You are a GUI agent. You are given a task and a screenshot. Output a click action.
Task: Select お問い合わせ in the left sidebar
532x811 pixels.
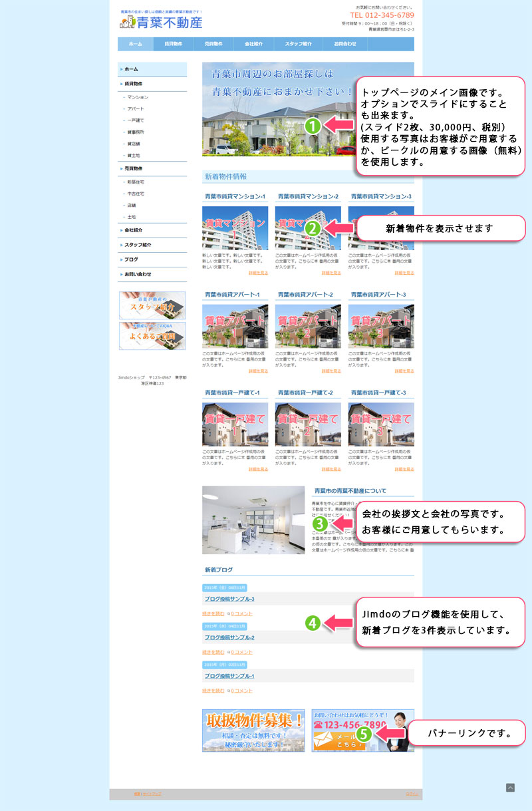coord(152,274)
